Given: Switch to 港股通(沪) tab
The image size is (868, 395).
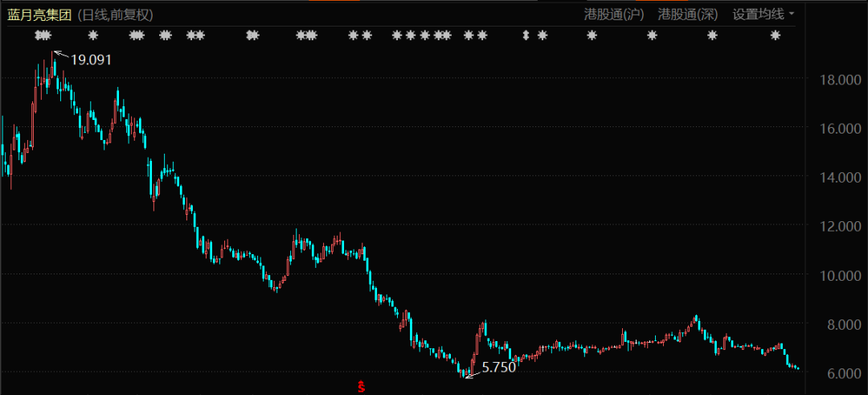Looking at the screenshot, I should 614,14.
